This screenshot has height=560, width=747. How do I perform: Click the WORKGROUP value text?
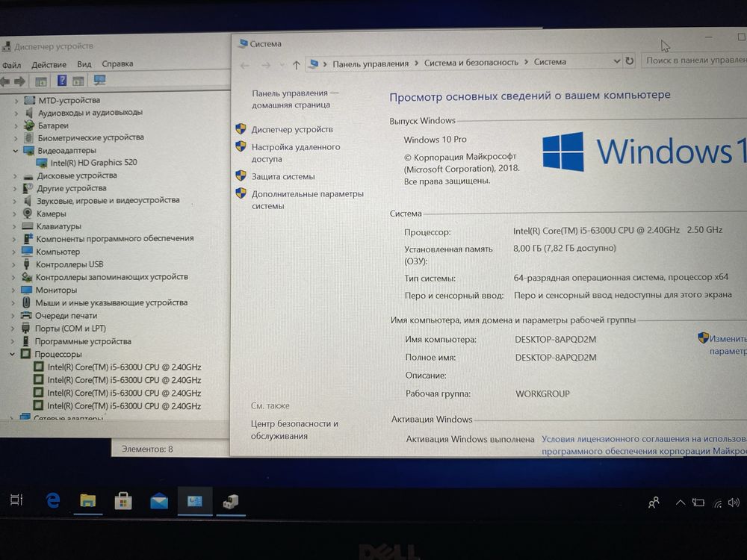[542, 393]
